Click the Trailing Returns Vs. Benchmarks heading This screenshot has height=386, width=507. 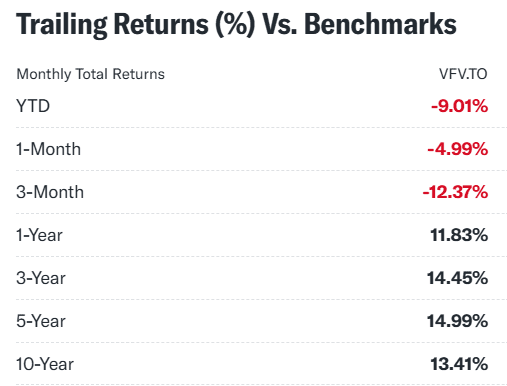[236, 25]
